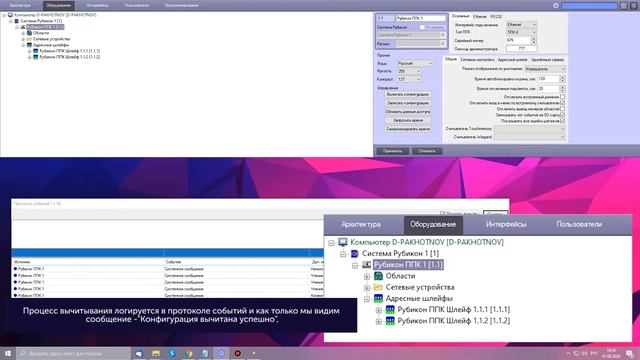Switch to the RS232 settings tab
This screenshot has width=640, height=360.
(x=496, y=16)
